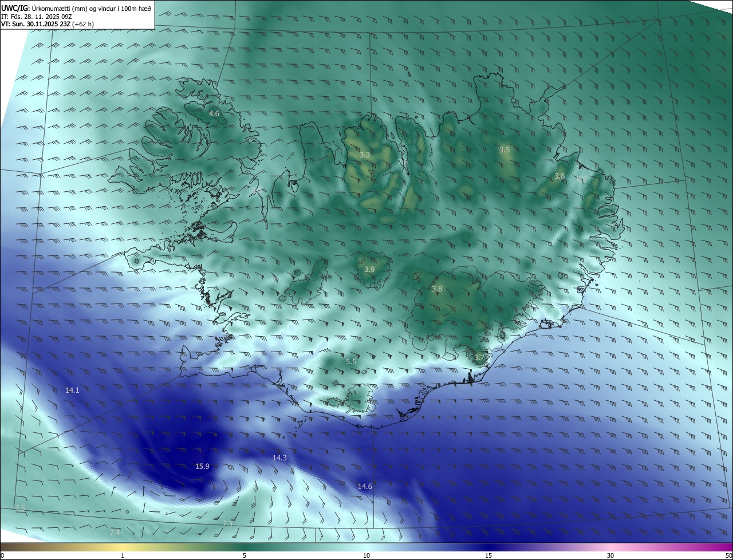733x560 pixels.
Task: Click the map value label 7.6
Action: point(403,162)
